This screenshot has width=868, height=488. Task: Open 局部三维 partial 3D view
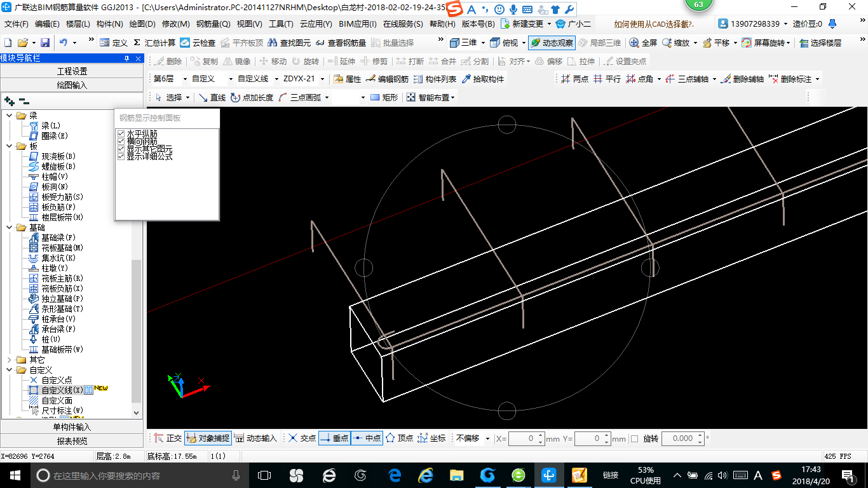tap(599, 43)
